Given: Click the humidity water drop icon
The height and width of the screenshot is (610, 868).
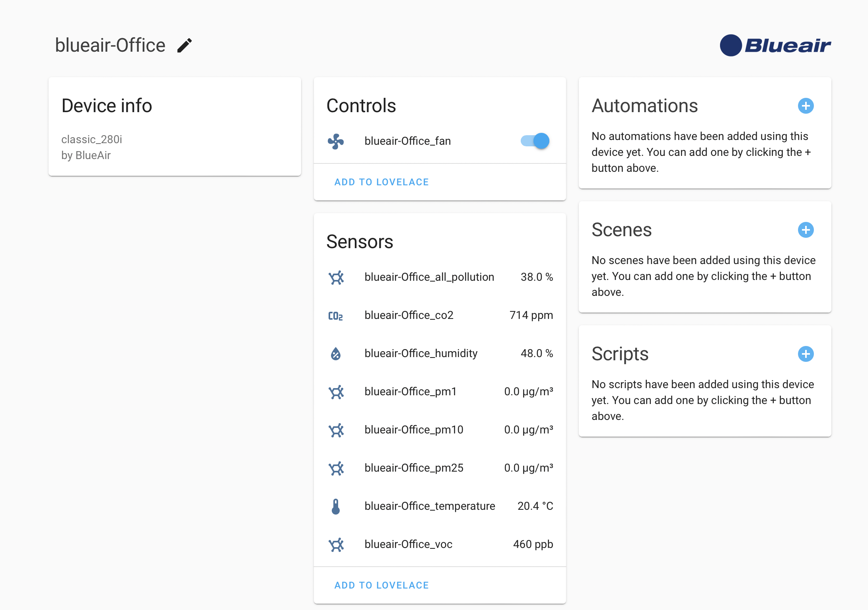Looking at the screenshot, I should 336,354.
